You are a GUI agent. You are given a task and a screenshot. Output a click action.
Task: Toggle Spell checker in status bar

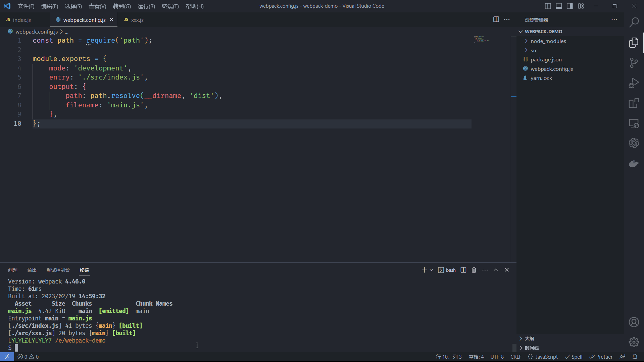click(574, 357)
